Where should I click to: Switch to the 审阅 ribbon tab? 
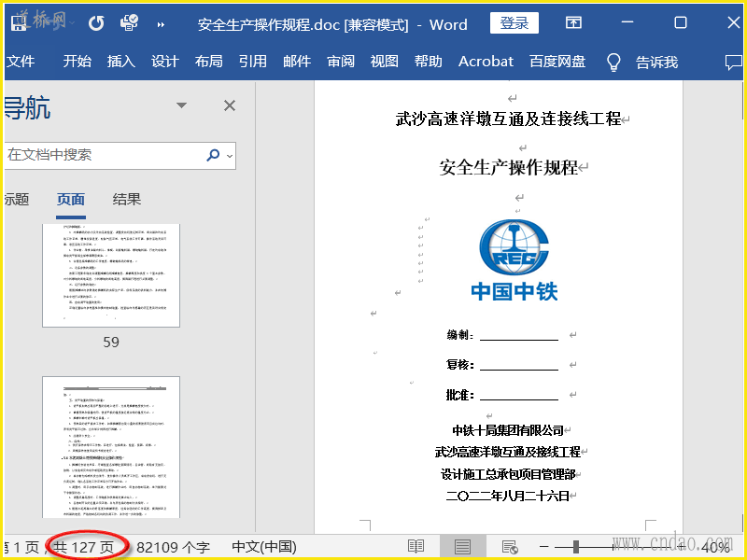pyautogui.click(x=341, y=62)
